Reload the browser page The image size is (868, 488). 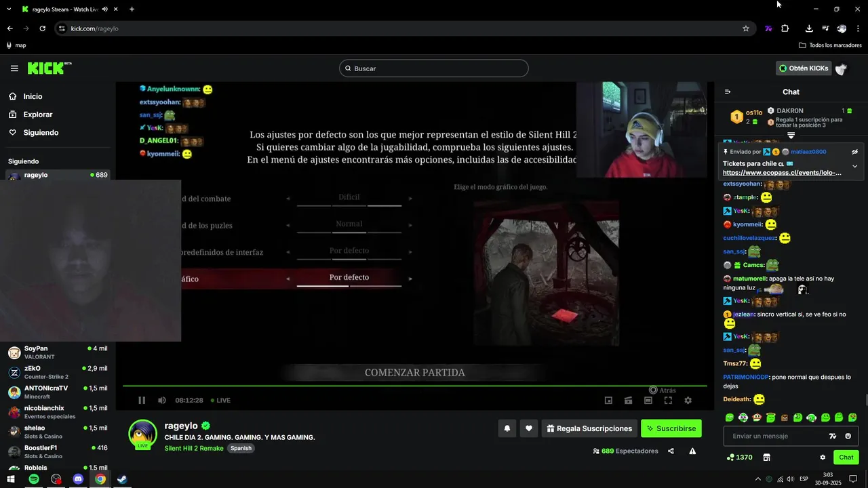pyautogui.click(x=42, y=28)
